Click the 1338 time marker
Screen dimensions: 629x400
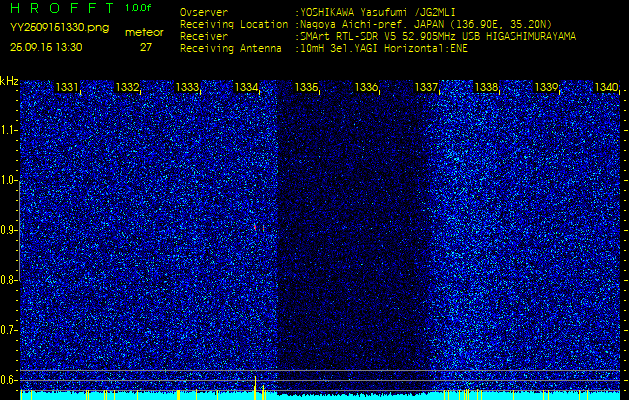tap(486, 87)
